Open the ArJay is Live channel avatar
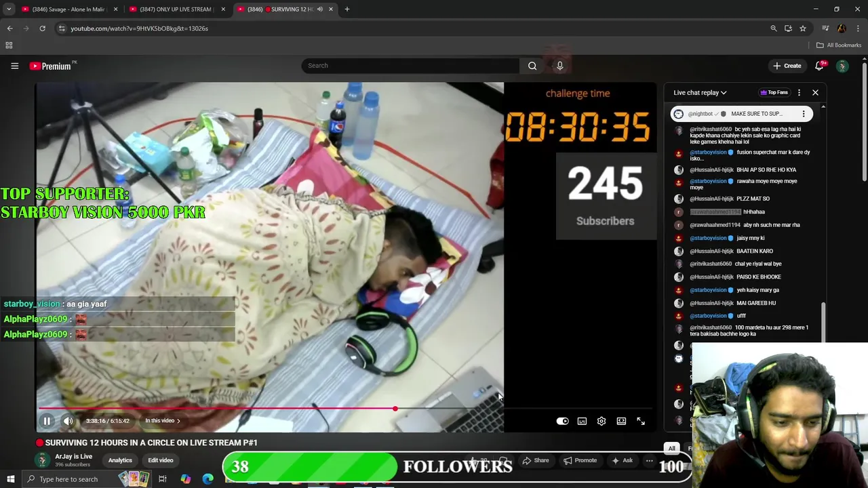 [x=43, y=460]
